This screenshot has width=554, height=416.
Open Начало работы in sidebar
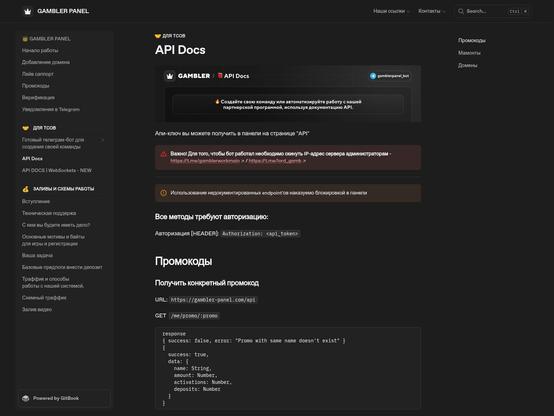pos(40,51)
